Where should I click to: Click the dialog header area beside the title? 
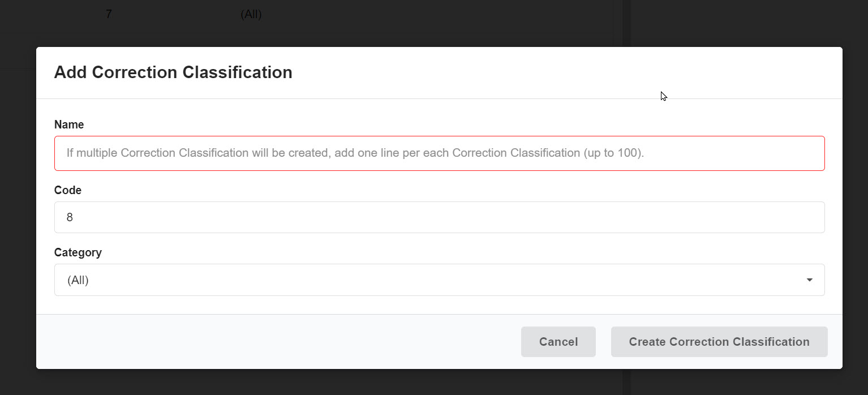(x=566, y=72)
